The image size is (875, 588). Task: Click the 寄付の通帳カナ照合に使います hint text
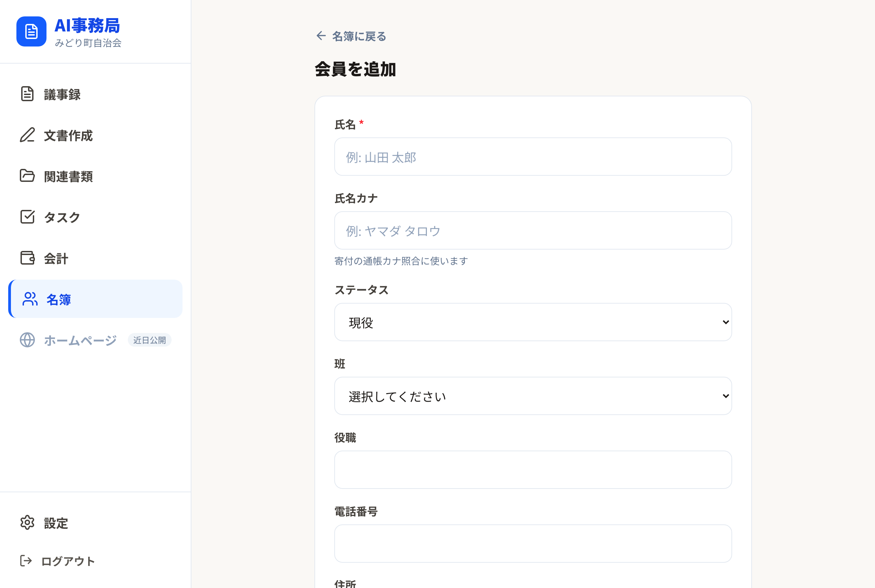401,261
